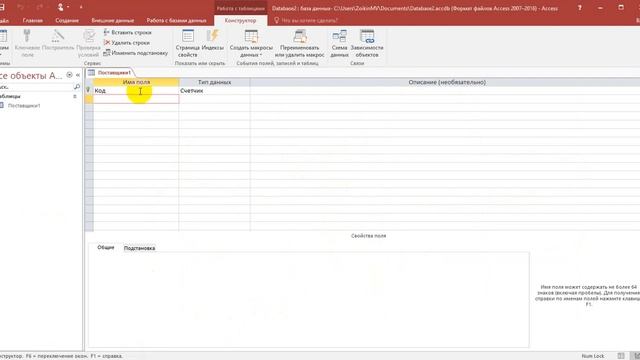
Task: Select the row selector with primary key icon
Action: click(x=89, y=91)
